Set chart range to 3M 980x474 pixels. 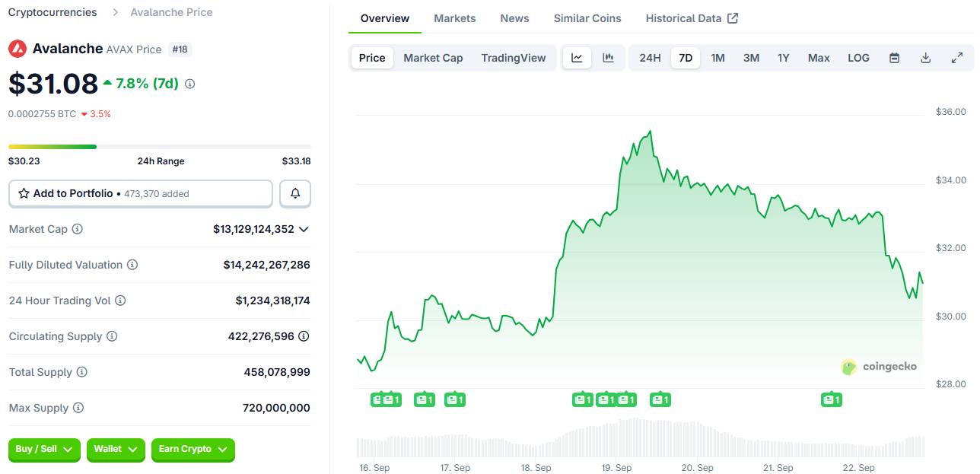point(751,58)
